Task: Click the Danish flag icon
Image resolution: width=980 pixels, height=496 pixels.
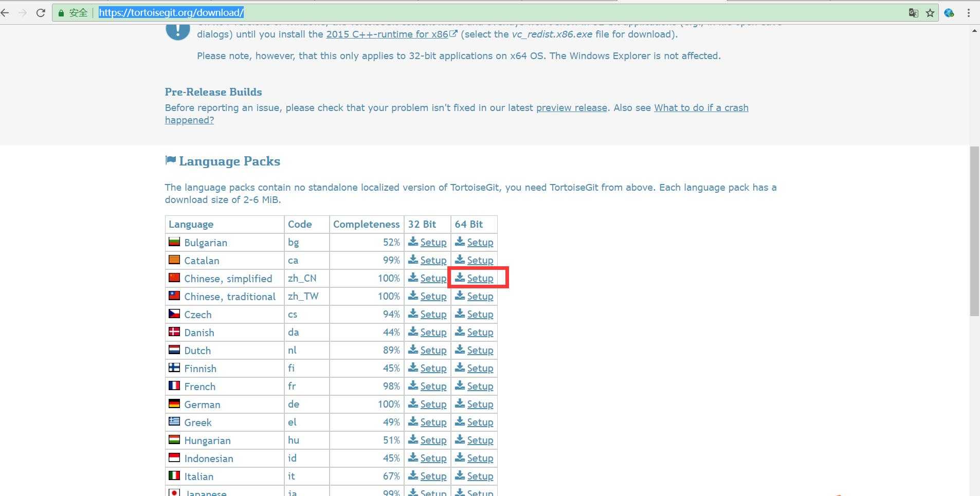Action: pos(174,332)
